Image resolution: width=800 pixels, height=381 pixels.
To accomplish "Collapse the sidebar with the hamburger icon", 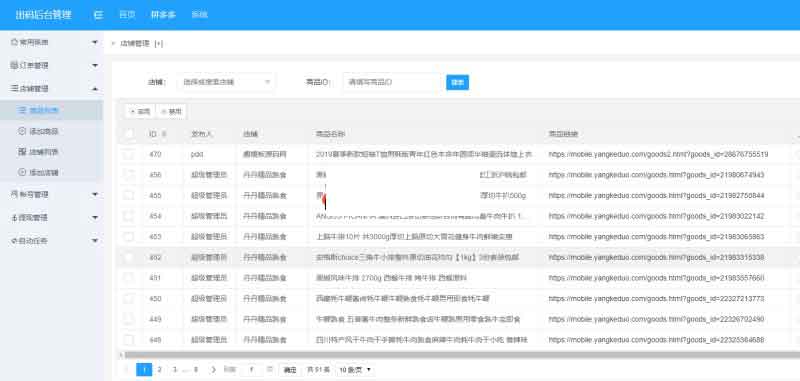I will pos(98,15).
